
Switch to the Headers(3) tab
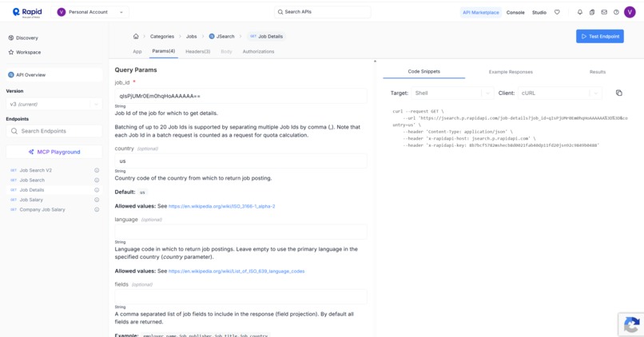[198, 52]
